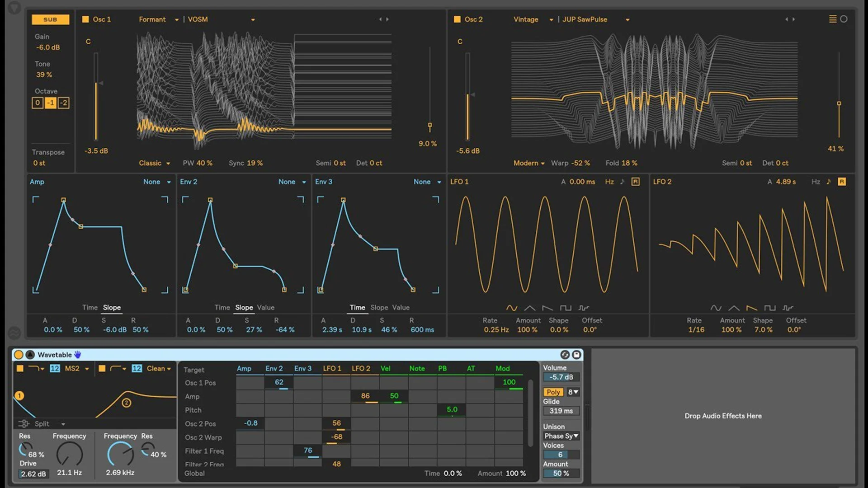Click the Poly voice mode button
Viewport: 868px width, 488px height.
[x=553, y=392]
